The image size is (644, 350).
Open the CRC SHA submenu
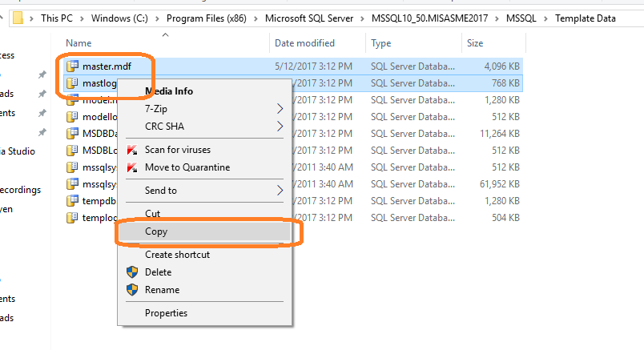tap(204, 127)
